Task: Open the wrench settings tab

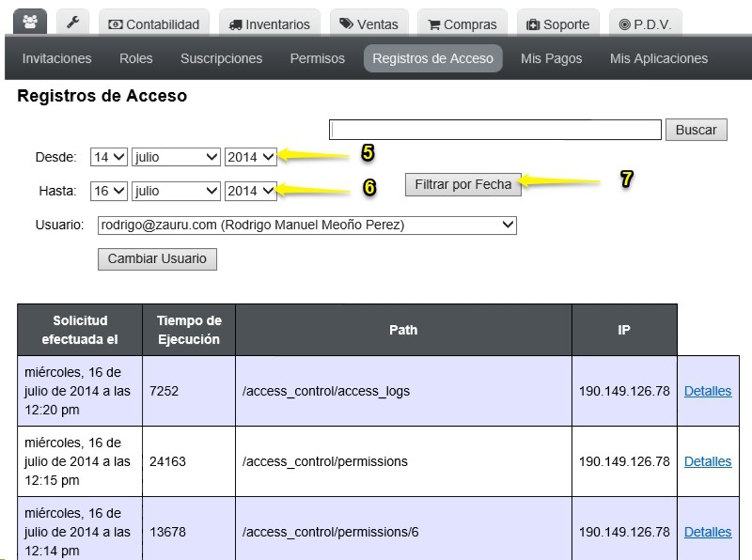Action: tap(73, 22)
